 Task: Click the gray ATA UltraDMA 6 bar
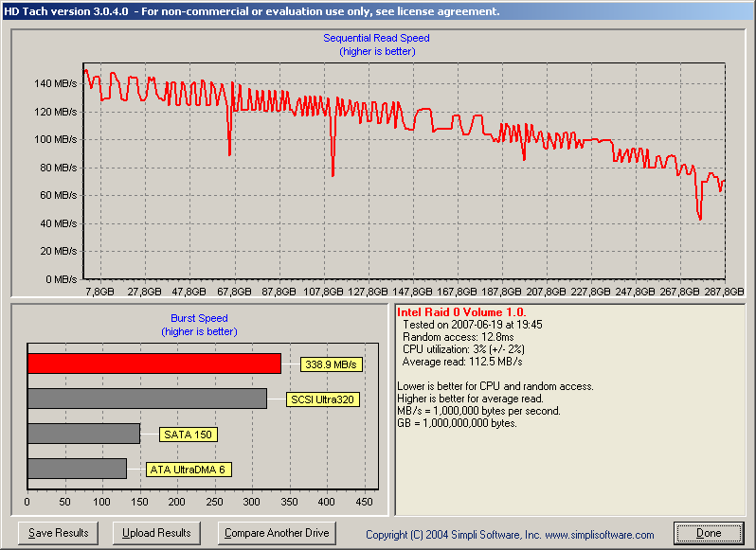77,469
